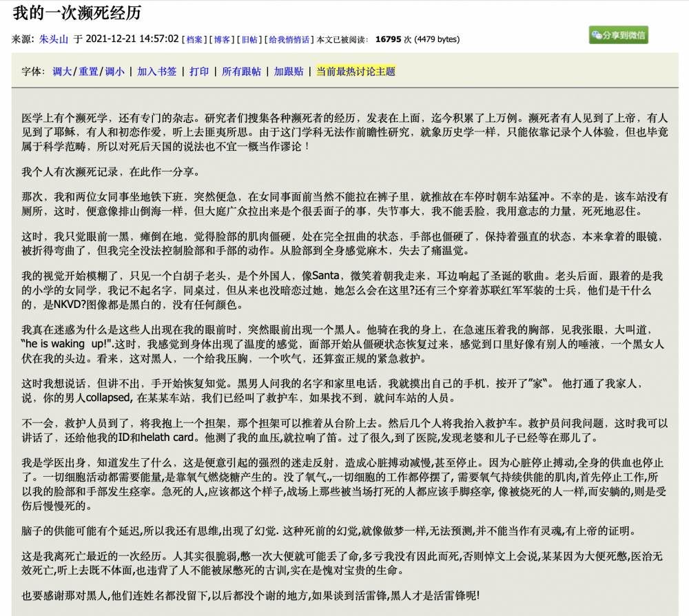Click the paragraph starting 医学上有个濒死学
This screenshot has width=689, height=616.
[344, 132]
